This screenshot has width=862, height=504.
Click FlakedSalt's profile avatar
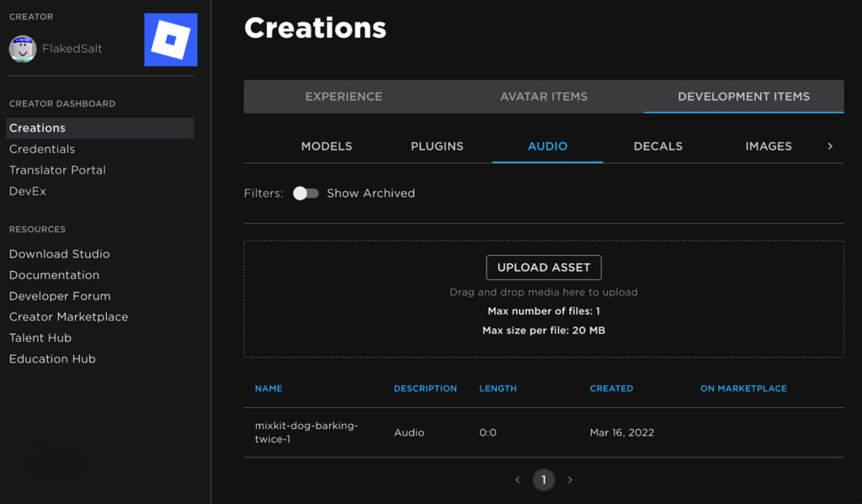(x=23, y=48)
